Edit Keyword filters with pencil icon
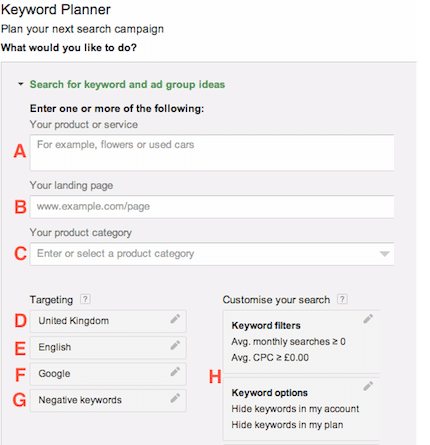This screenshot has width=430, height=445. (x=368, y=319)
